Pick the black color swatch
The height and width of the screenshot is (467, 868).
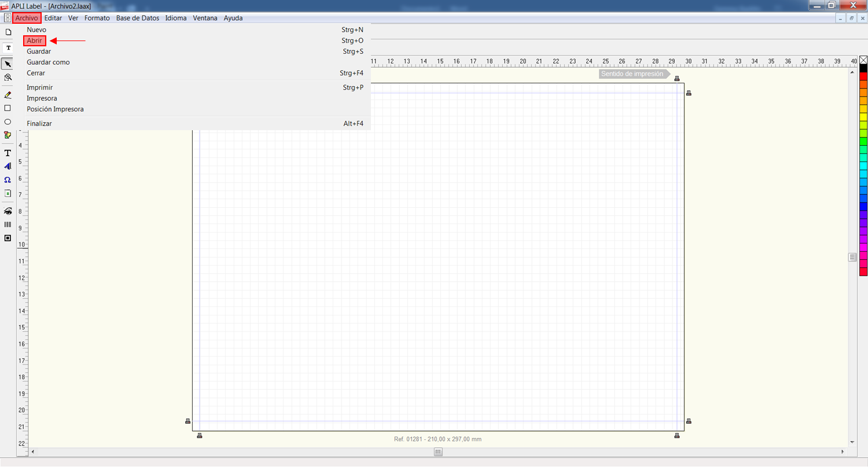click(x=863, y=68)
